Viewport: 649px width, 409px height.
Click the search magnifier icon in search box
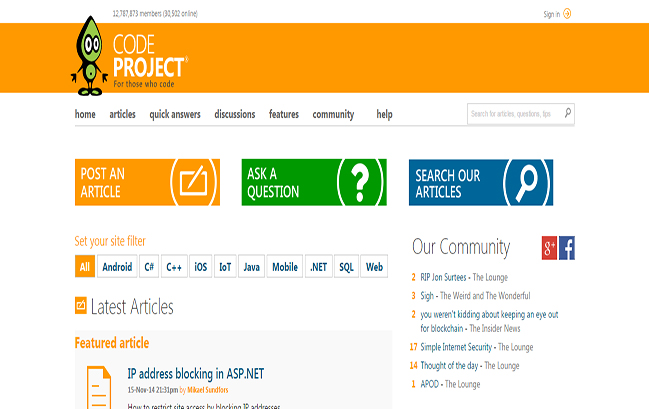pyautogui.click(x=567, y=113)
